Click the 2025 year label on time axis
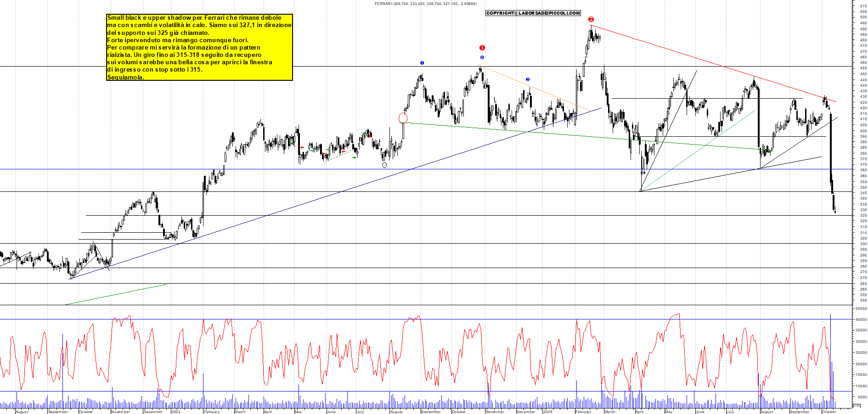868x414 pixels. point(547,412)
